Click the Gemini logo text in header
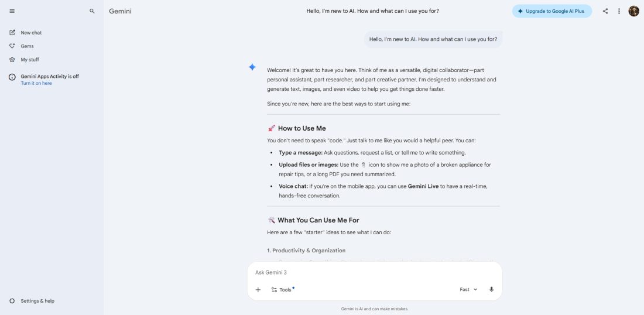This screenshot has width=644, height=315. pyautogui.click(x=120, y=11)
